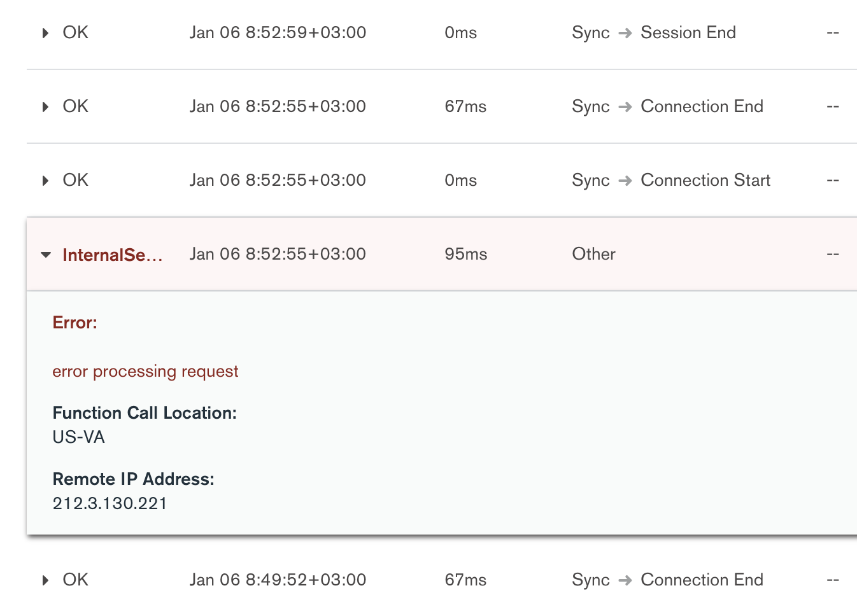Expand the Connection Start log entry

(x=45, y=181)
